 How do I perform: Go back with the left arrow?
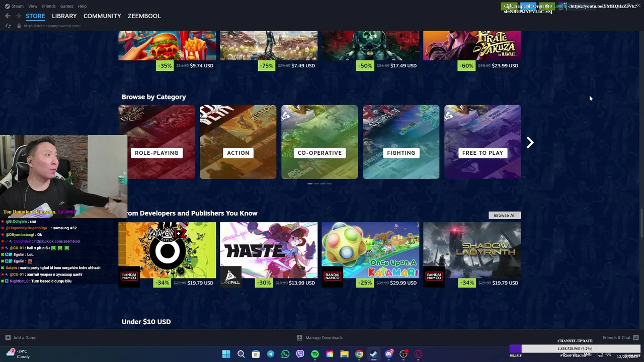[8, 16]
